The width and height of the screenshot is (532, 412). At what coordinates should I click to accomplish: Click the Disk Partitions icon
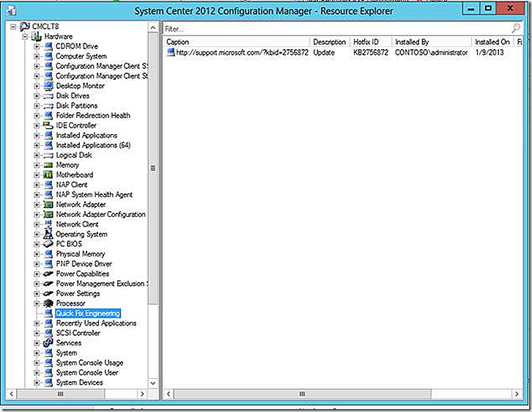tap(48, 106)
